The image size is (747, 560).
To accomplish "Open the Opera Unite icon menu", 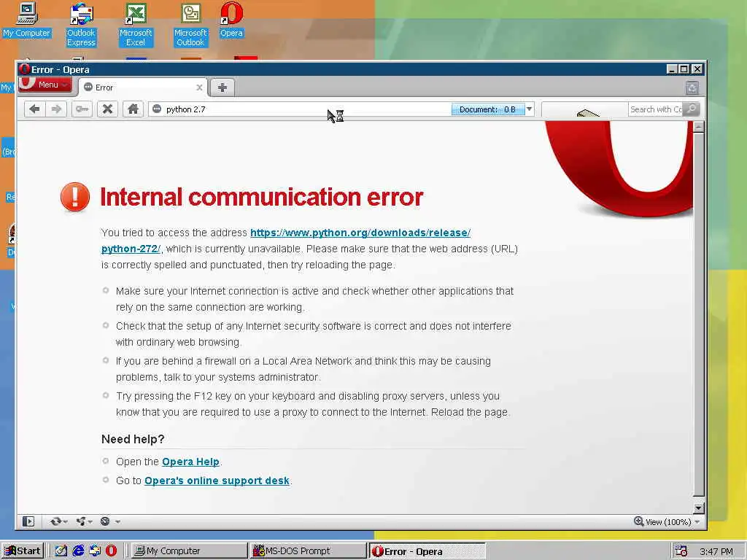I will (84, 521).
